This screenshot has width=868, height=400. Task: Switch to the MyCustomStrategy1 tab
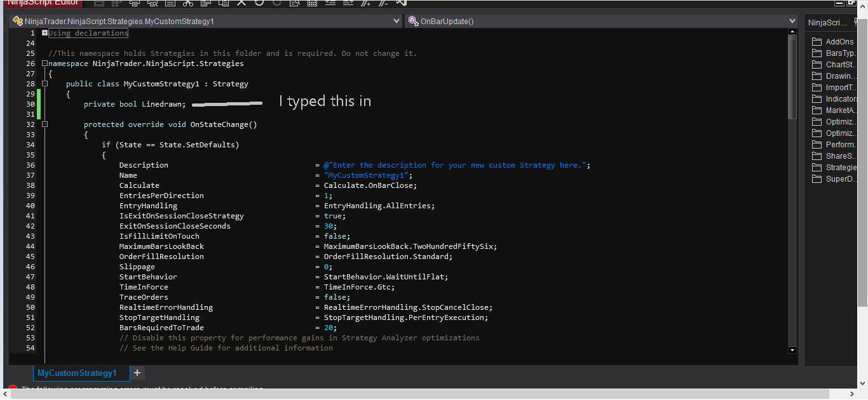click(77, 373)
